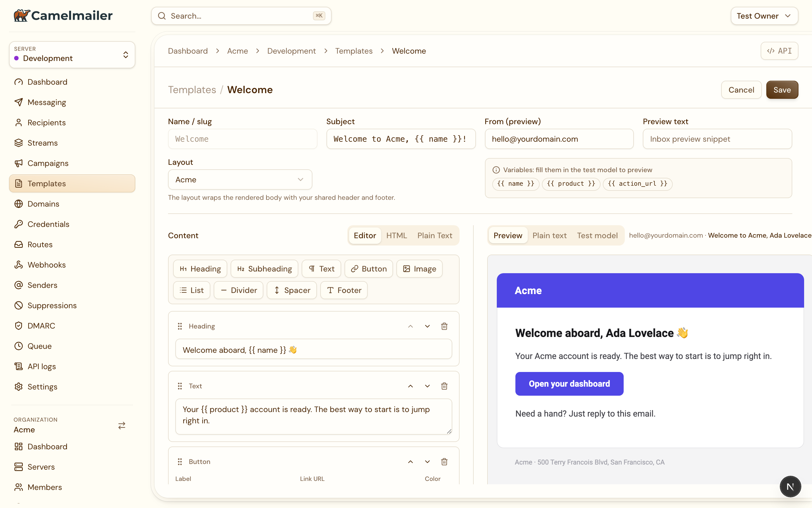Open organization Members page
812x508 pixels.
[x=72, y=487]
